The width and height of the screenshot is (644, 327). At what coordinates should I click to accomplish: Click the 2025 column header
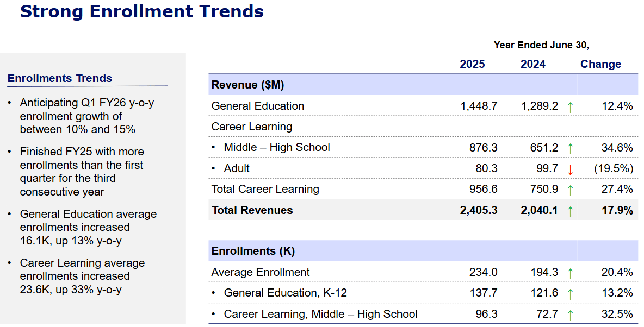[x=472, y=64]
